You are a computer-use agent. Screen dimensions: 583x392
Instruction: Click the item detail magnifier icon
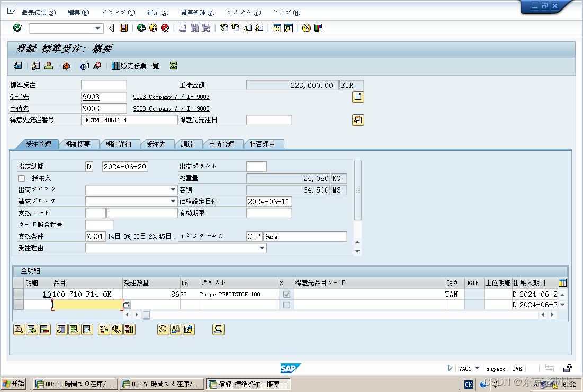pos(19,329)
